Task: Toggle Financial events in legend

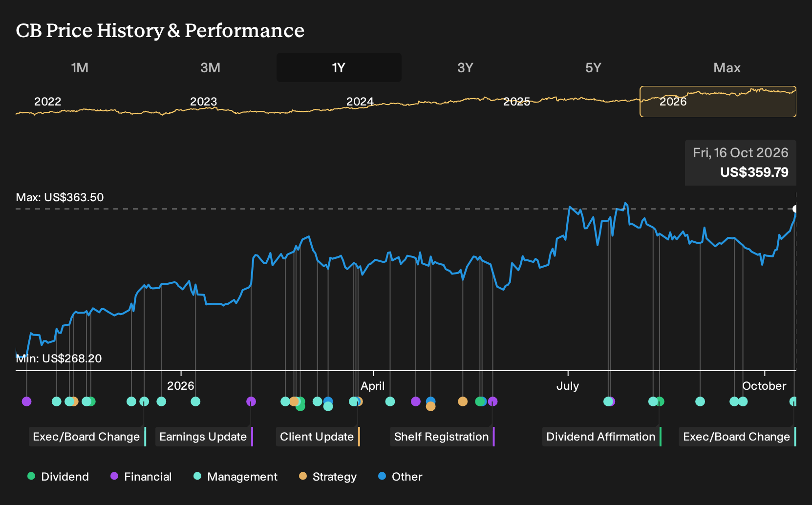Action: pyautogui.click(x=141, y=477)
